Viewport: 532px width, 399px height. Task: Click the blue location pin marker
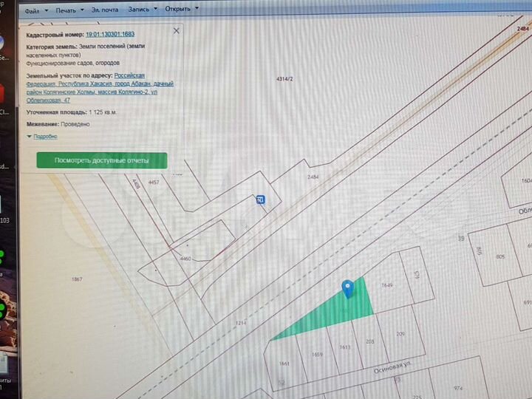pyautogui.click(x=348, y=289)
